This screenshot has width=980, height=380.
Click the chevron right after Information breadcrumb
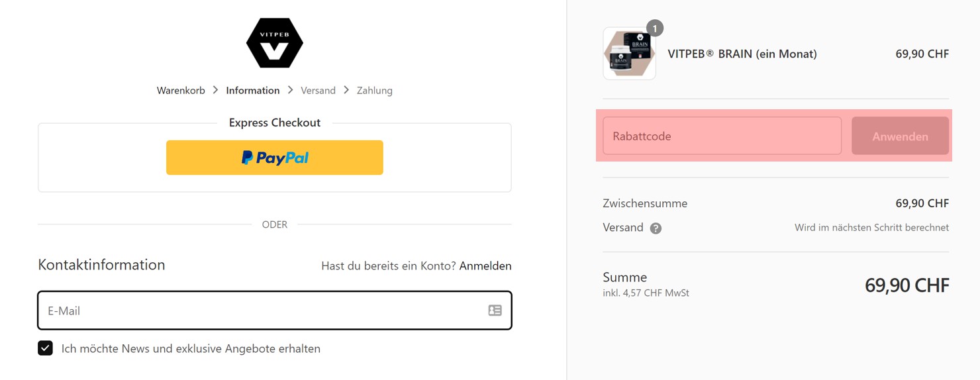point(291,90)
